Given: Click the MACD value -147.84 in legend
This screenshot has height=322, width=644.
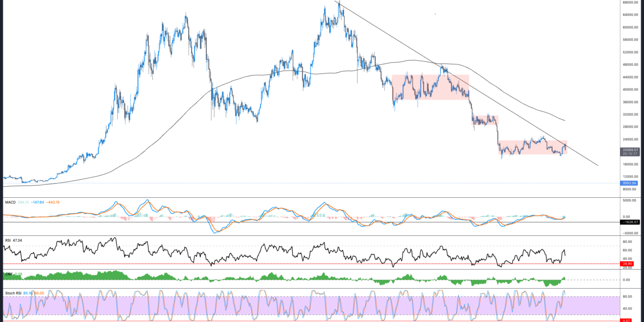Looking at the screenshot, I should pyautogui.click(x=37, y=202).
